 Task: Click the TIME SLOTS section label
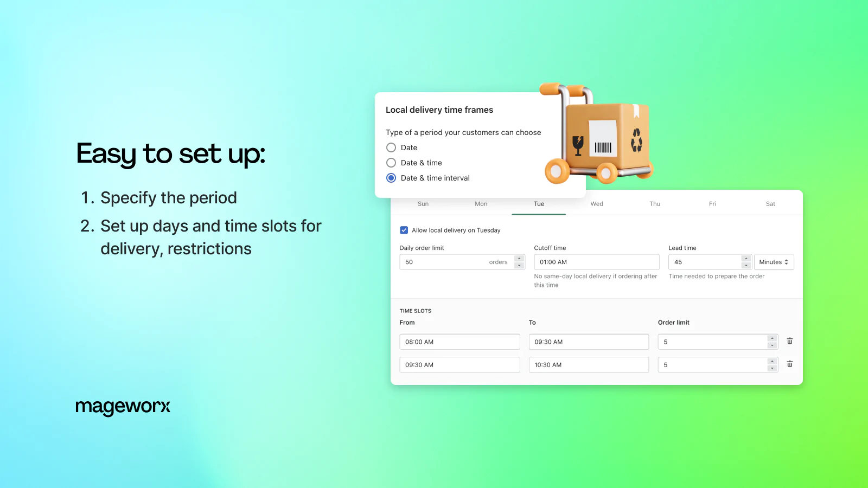pos(416,311)
